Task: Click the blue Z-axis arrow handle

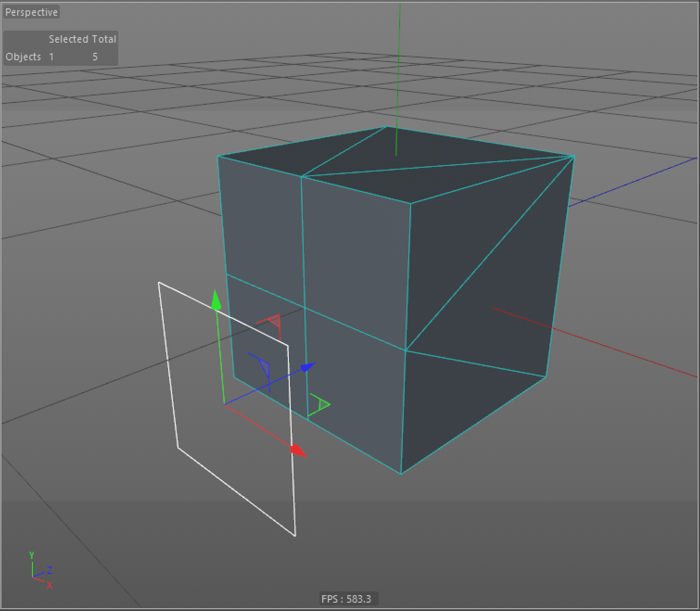Action: pyautogui.click(x=308, y=367)
